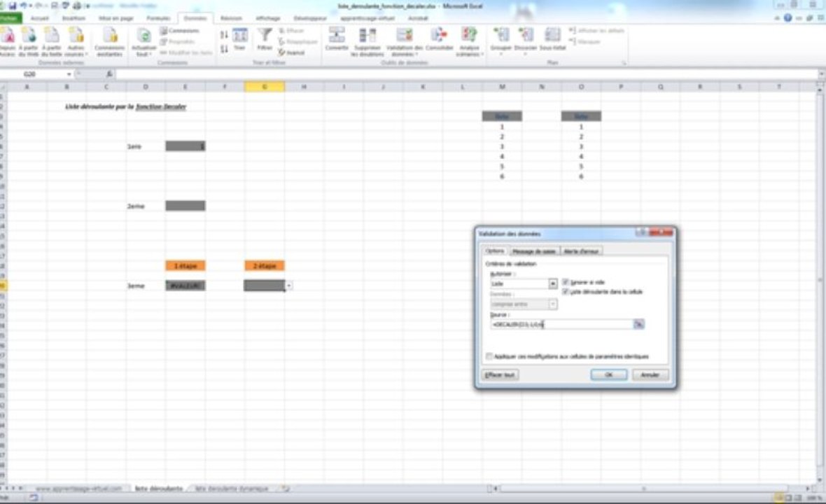The height and width of the screenshot is (504, 826).
Task: Open Message de saisie dialog tab
Action: click(534, 251)
